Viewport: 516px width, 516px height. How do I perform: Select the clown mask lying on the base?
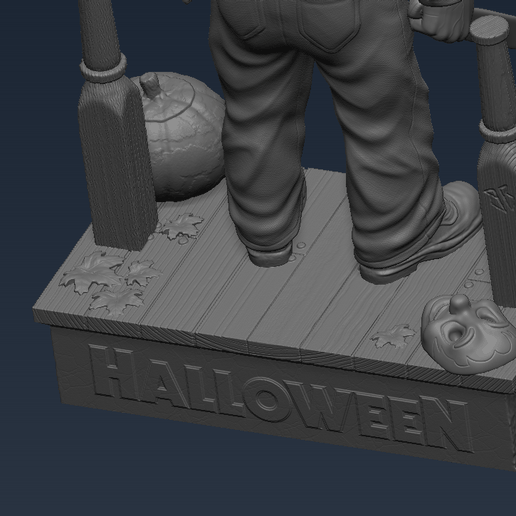tap(468, 335)
